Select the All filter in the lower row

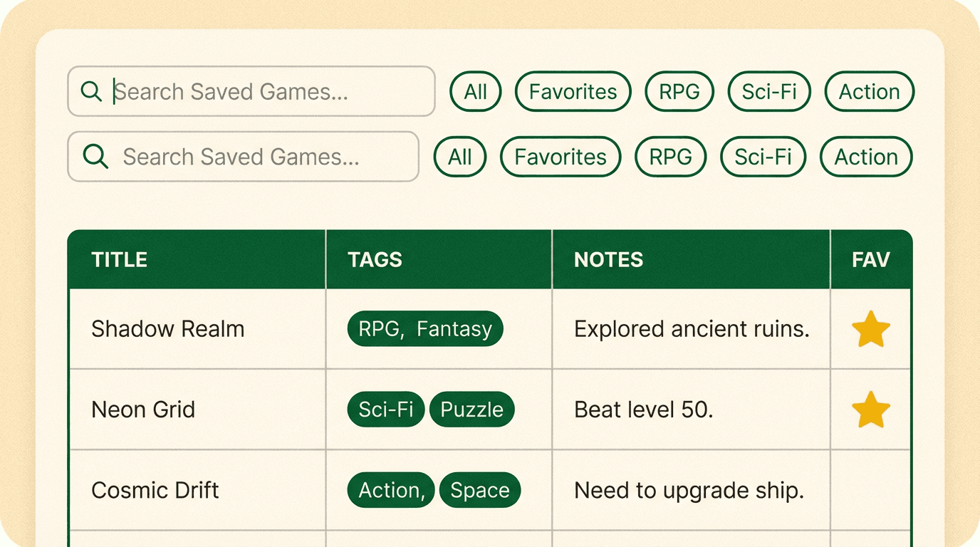tap(460, 157)
